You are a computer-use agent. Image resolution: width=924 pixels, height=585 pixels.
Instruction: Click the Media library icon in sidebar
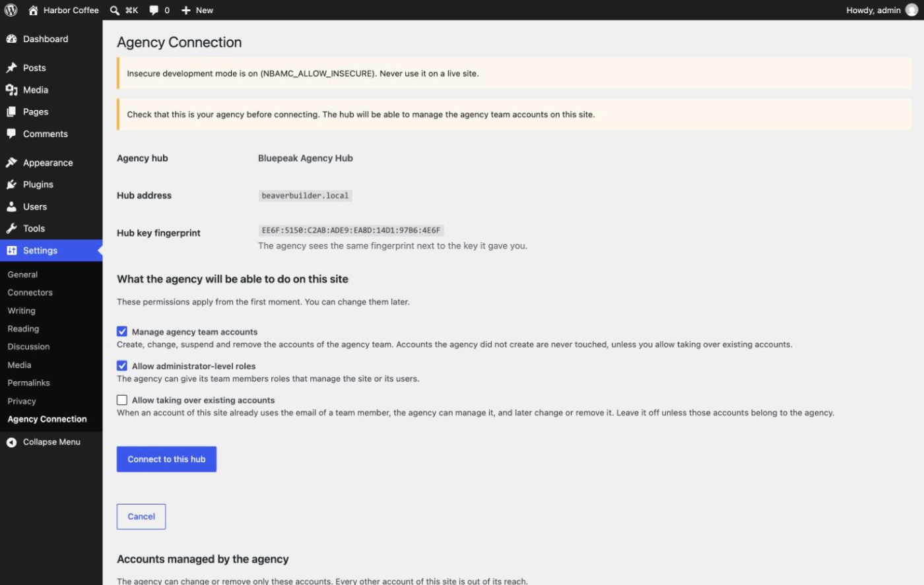click(11, 90)
